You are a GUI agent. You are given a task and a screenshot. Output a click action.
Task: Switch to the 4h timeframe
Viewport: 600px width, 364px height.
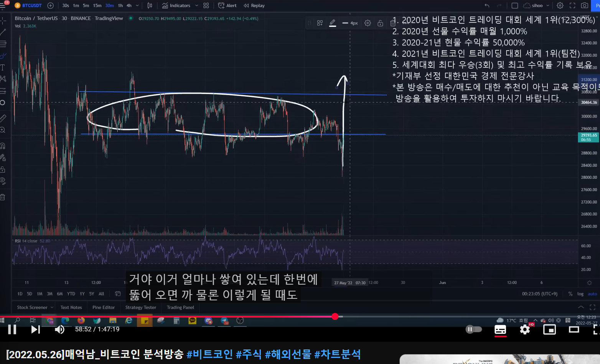(129, 5)
